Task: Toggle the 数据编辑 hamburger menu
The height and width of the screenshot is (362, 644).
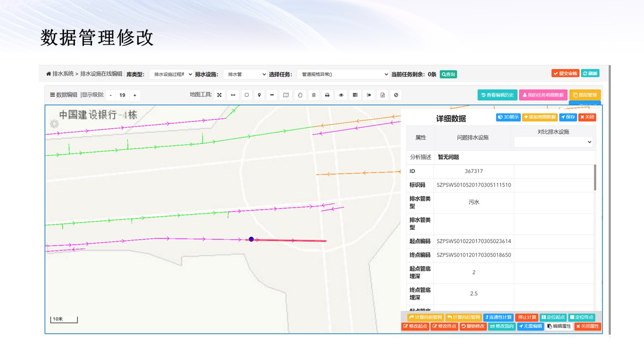Action: [x=52, y=95]
